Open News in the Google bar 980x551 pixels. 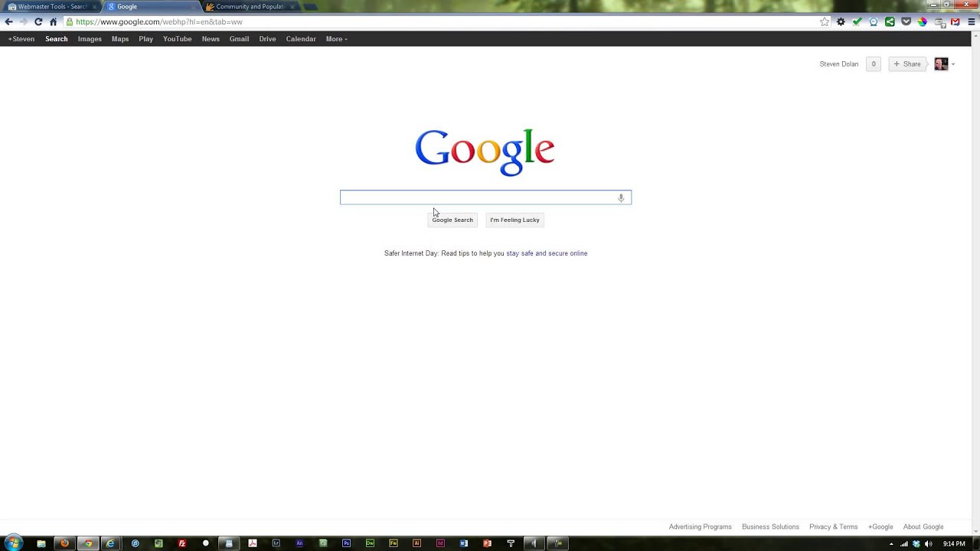pos(211,39)
